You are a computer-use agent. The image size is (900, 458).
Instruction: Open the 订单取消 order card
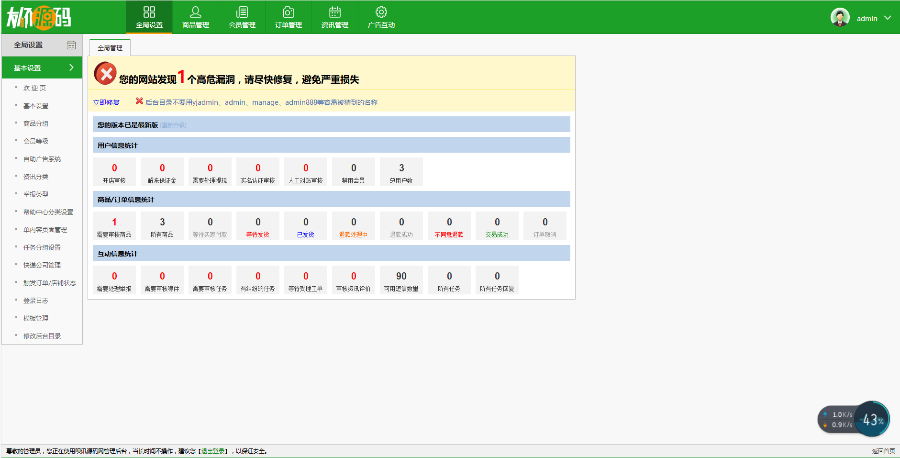[545, 226]
